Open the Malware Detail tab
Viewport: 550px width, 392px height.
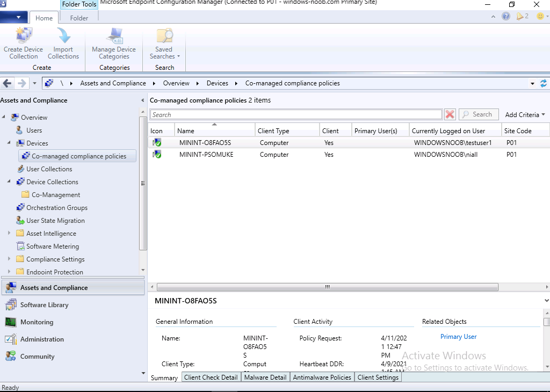(265, 378)
